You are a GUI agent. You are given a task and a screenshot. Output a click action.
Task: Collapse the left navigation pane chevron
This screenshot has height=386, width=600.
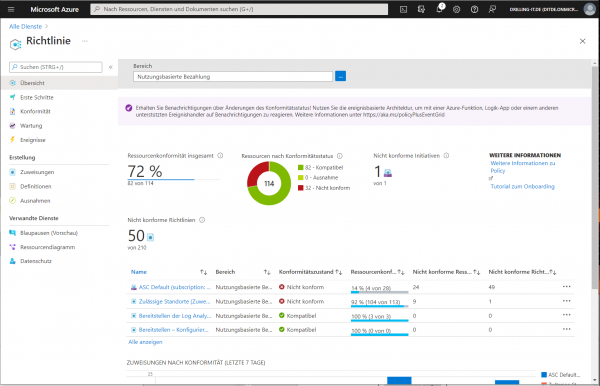point(111,67)
